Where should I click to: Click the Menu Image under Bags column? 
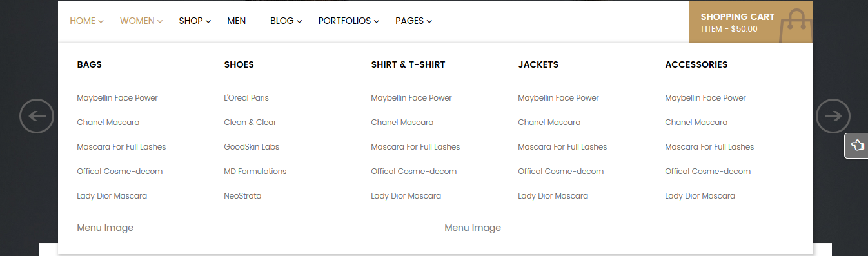coord(105,228)
